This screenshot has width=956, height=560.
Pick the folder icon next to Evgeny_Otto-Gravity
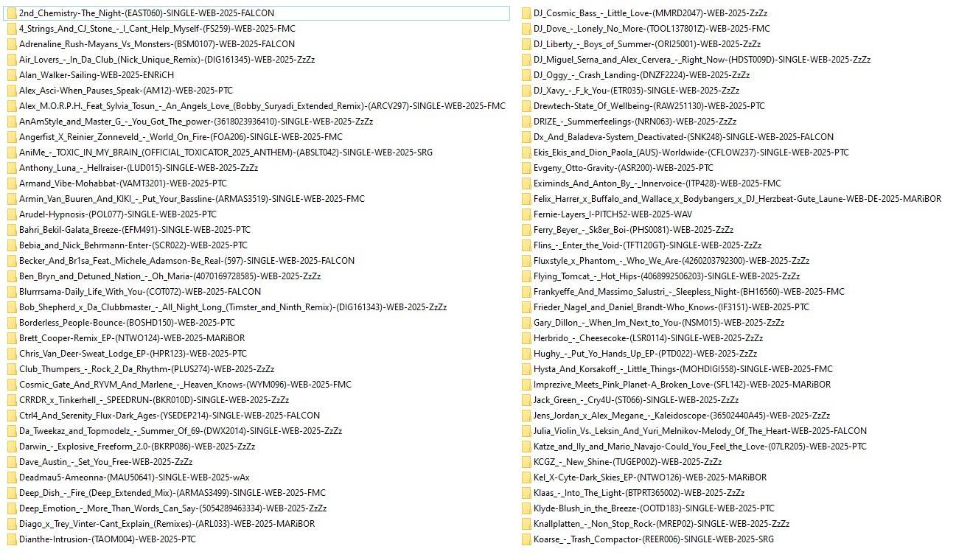tap(526, 168)
